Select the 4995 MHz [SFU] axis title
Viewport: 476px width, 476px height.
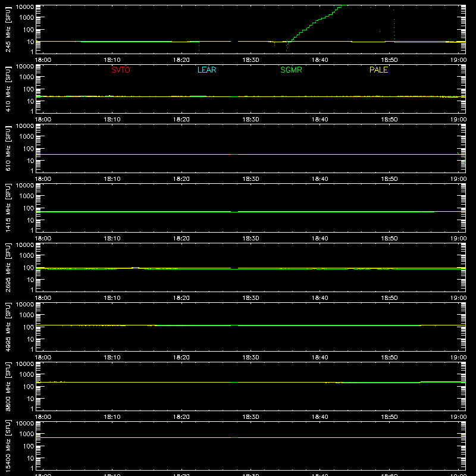point(8,327)
